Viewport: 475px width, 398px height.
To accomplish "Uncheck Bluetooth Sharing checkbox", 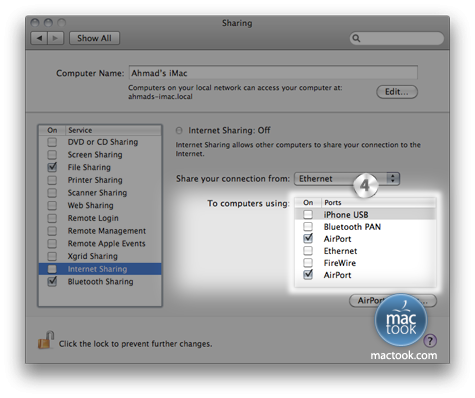I will tap(52, 281).
